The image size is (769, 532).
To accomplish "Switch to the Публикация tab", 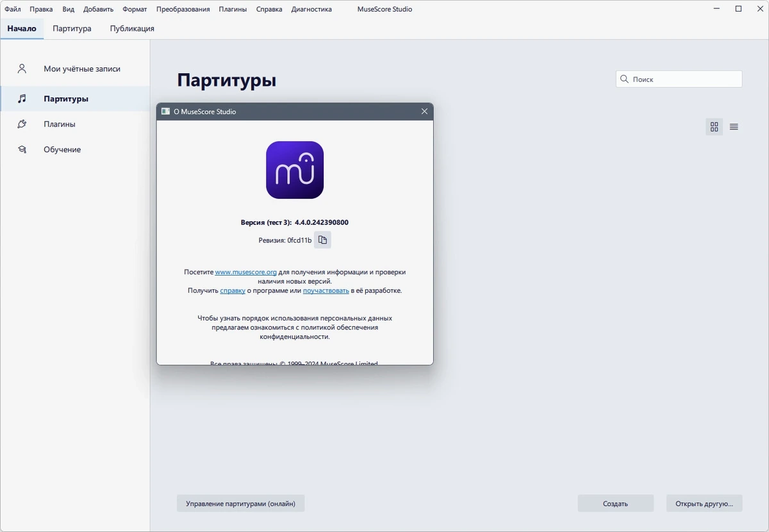I will (132, 29).
